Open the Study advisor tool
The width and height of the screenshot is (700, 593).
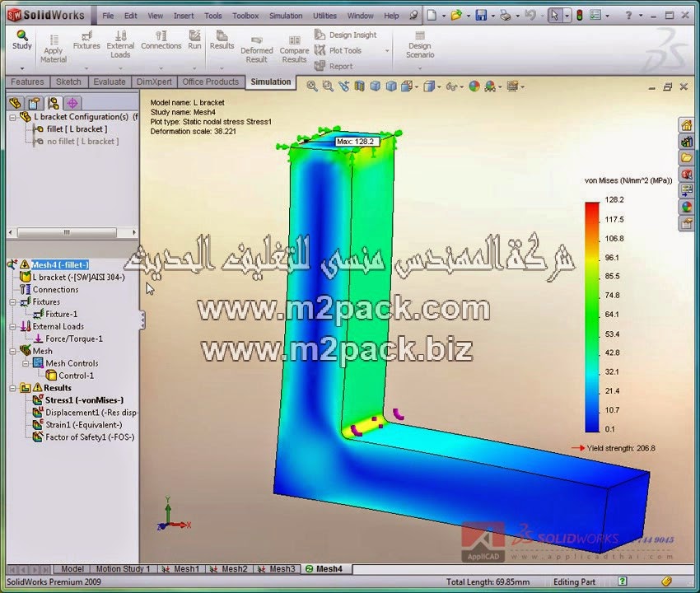click(22, 40)
